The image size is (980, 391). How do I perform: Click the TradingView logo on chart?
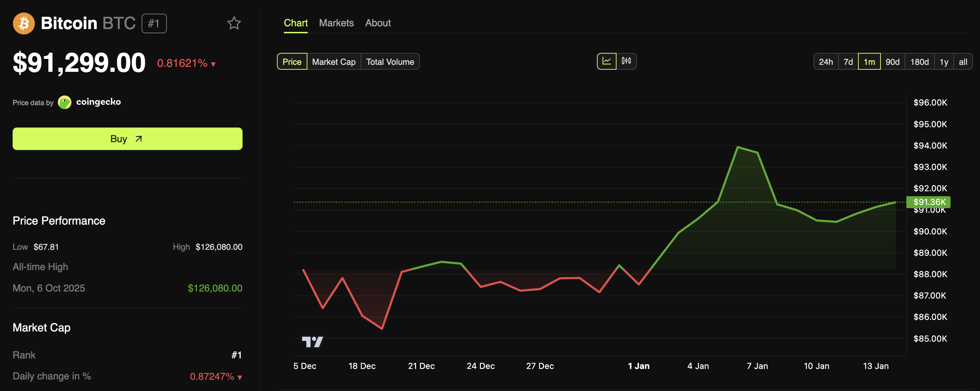[312, 342]
